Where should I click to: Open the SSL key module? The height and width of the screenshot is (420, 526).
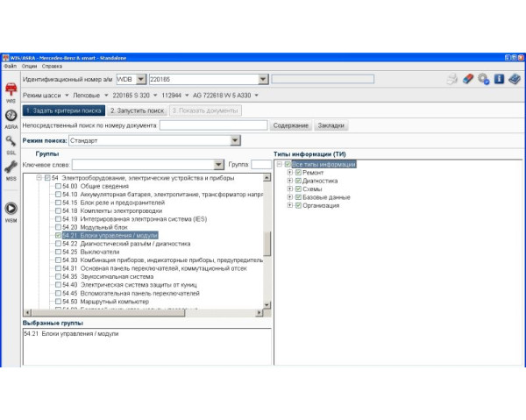(11, 143)
